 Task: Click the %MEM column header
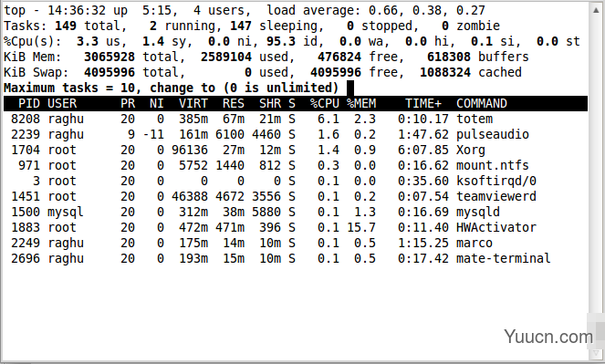tap(361, 103)
